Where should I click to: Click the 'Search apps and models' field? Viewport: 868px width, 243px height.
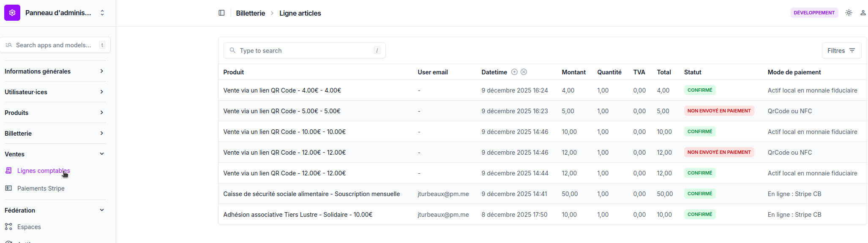[55, 45]
